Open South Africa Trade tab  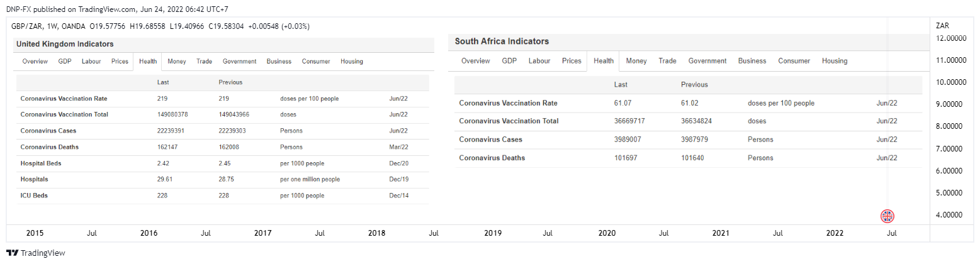pos(667,61)
